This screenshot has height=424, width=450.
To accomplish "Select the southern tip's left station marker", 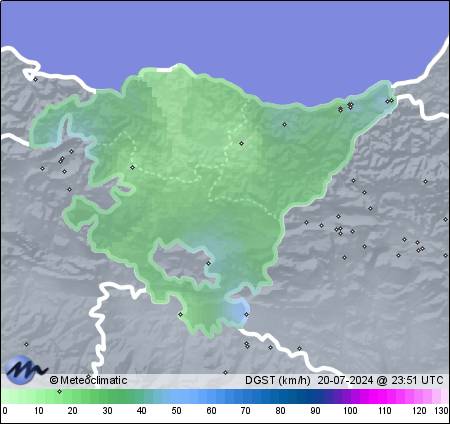I will (180, 314).
